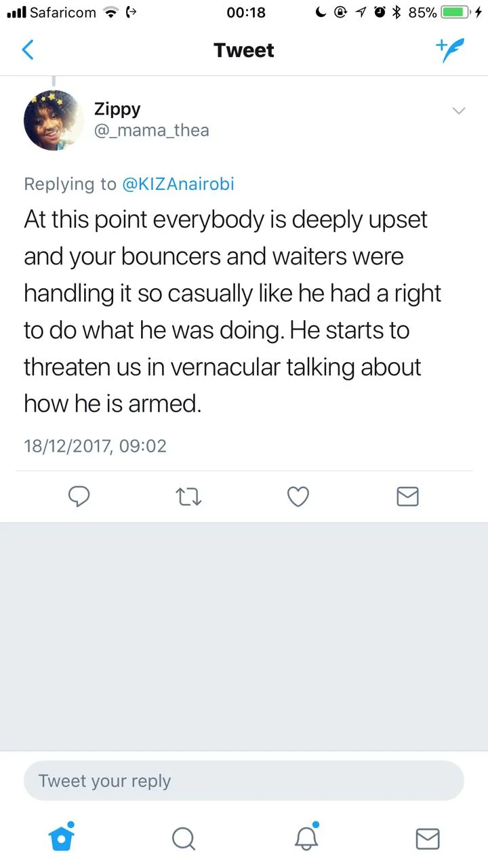Tap the Tweet your reply field
The width and height of the screenshot is (488, 868).
pyautogui.click(x=244, y=781)
